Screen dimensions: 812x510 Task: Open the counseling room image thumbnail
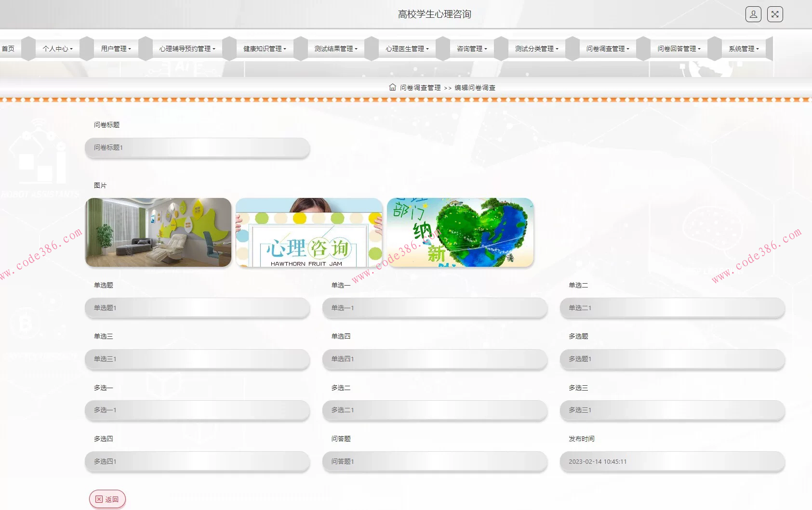coord(158,232)
